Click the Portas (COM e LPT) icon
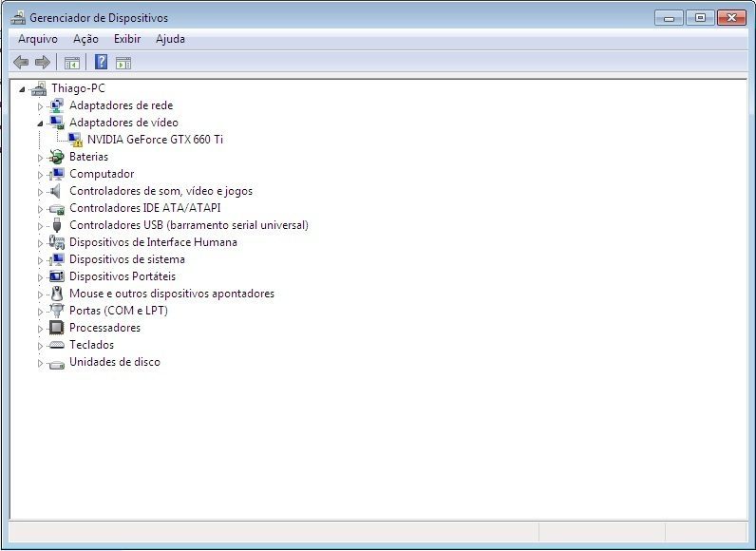This screenshot has height=551, width=756. coord(57,311)
